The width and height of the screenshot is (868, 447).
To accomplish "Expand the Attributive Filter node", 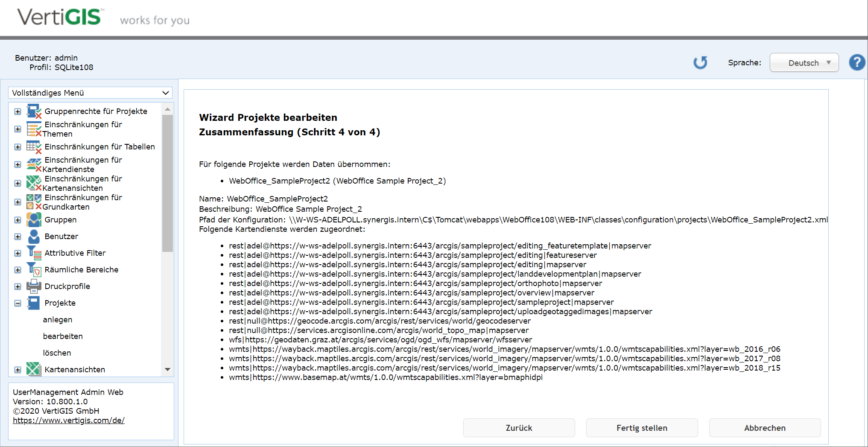I will pos(18,253).
